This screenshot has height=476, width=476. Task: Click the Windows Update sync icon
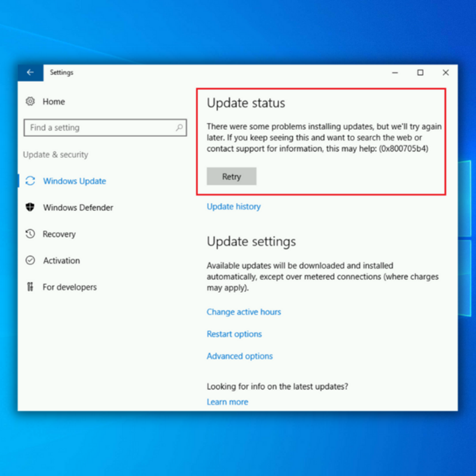(x=30, y=181)
